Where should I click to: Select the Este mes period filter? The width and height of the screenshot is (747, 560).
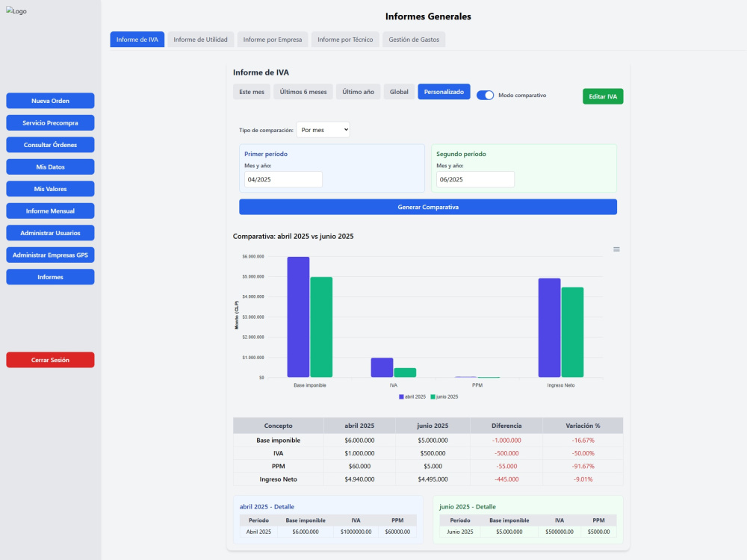coord(252,91)
